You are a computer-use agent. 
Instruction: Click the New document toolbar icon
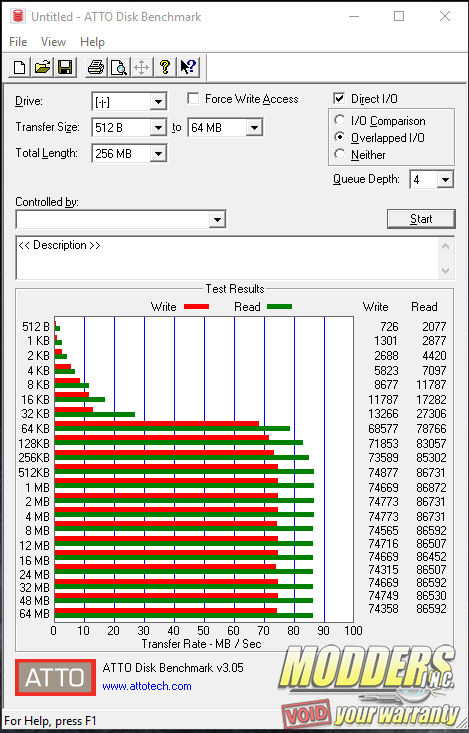tap(19, 67)
